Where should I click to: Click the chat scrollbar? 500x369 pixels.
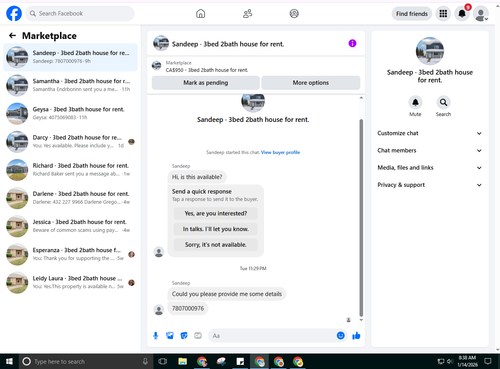(361, 218)
